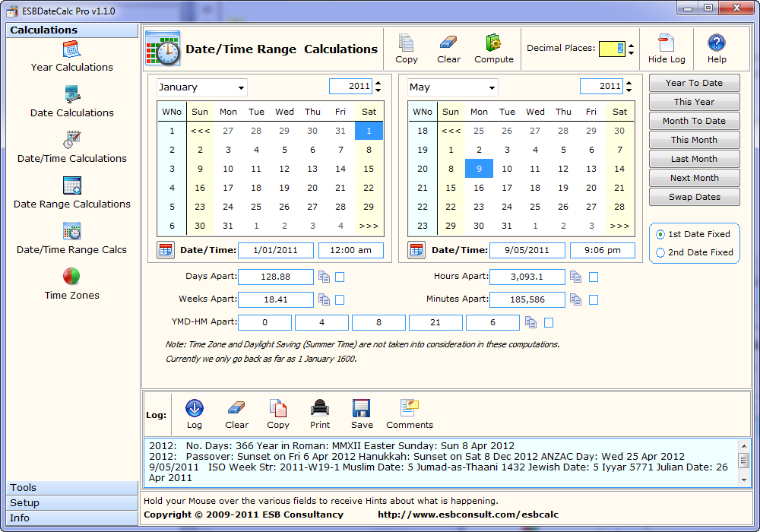Increase the first calendar year 2011
This screenshot has height=532, width=760.
pyautogui.click(x=378, y=83)
